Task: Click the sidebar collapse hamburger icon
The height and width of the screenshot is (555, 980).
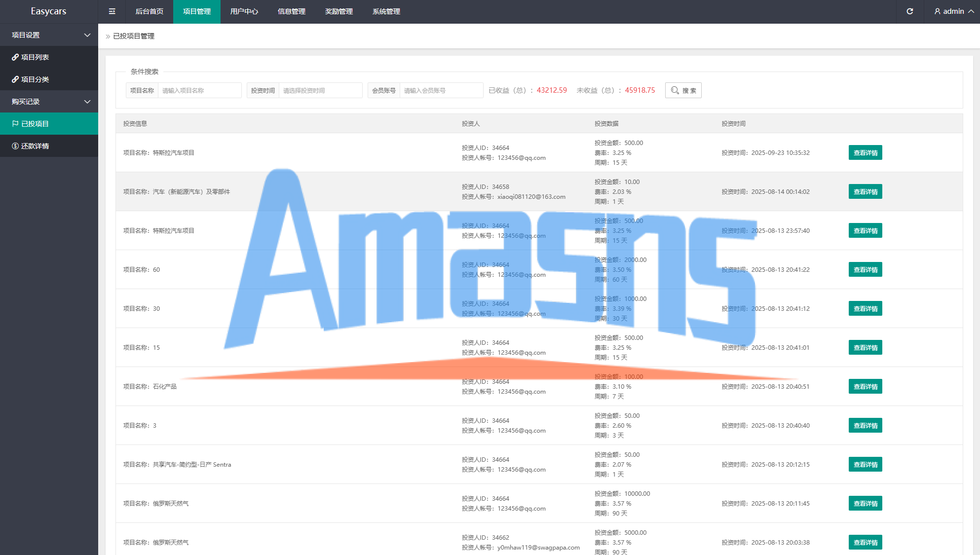Action: [112, 11]
